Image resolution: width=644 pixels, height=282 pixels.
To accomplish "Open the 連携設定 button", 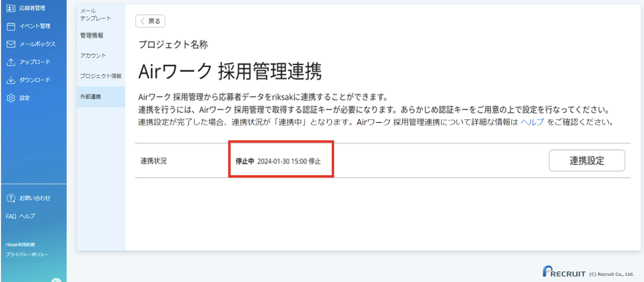I will pos(587,161).
